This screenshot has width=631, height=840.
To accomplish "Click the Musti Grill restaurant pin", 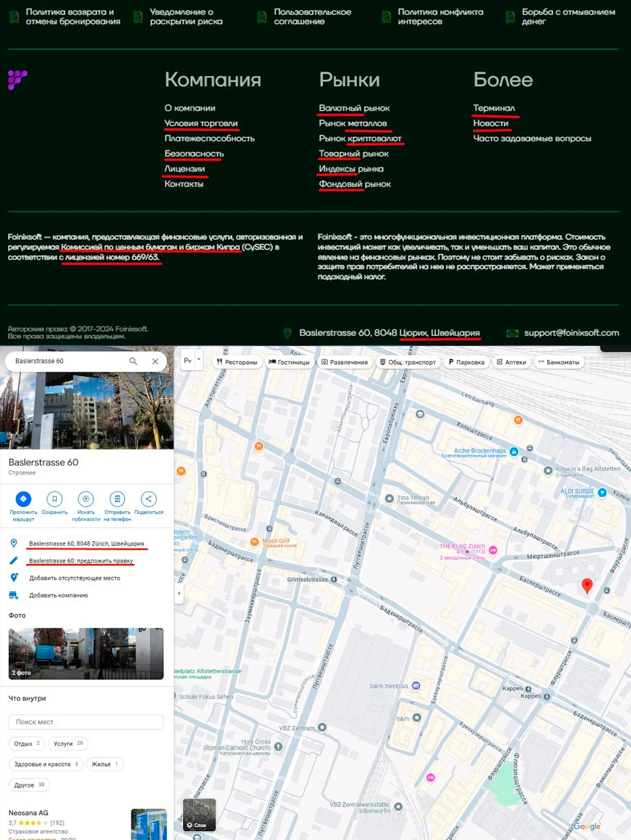I will pos(254,542).
